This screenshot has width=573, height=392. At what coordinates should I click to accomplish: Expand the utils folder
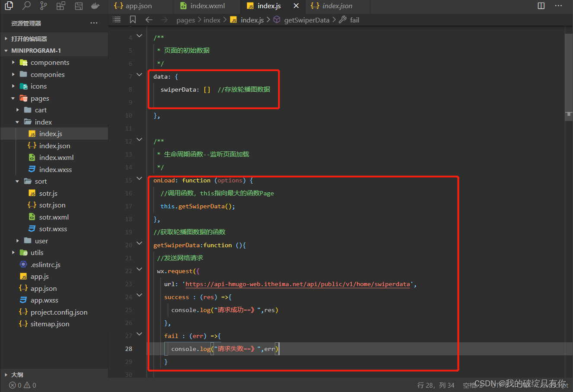(54, 253)
